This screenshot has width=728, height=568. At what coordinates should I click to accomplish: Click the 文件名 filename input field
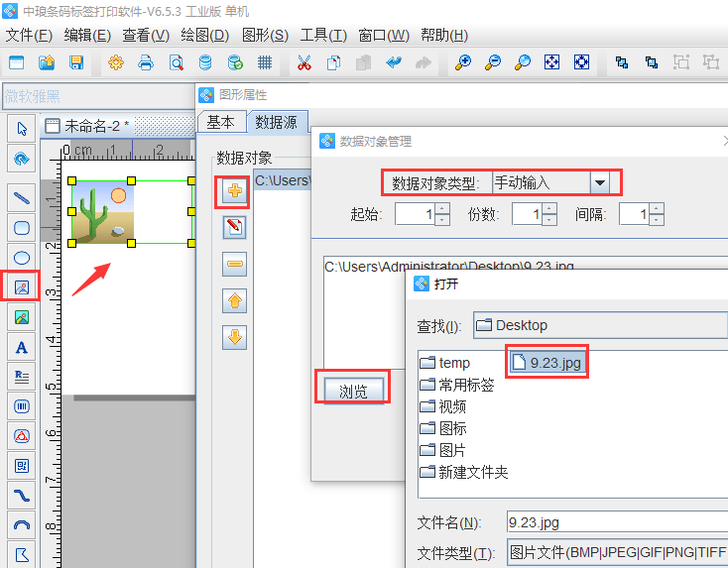[x=615, y=522]
